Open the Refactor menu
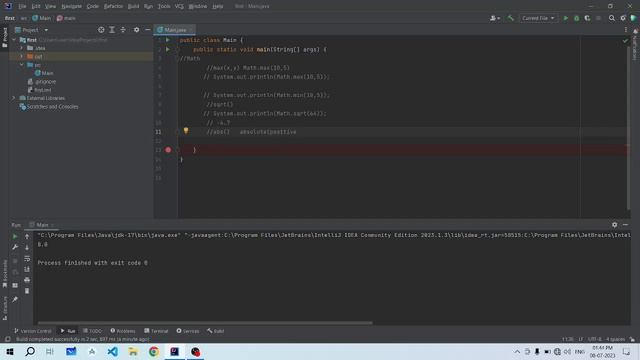The image size is (640, 360). [113, 6]
